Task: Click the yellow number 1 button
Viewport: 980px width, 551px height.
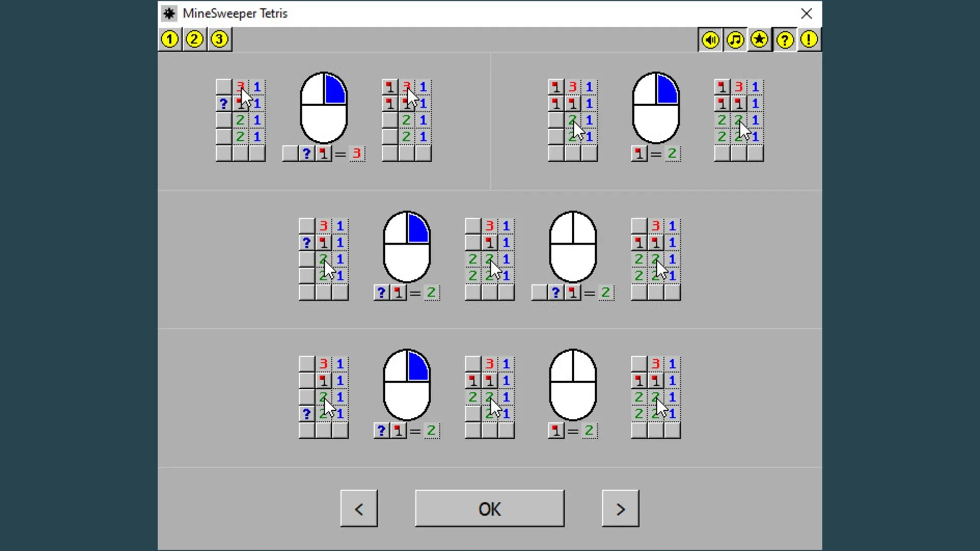Action: click(x=170, y=39)
